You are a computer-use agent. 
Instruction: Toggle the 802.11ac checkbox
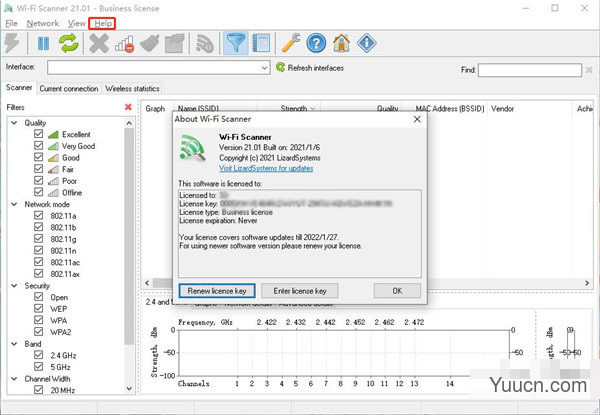pyautogui.click(x=38, y=262)
